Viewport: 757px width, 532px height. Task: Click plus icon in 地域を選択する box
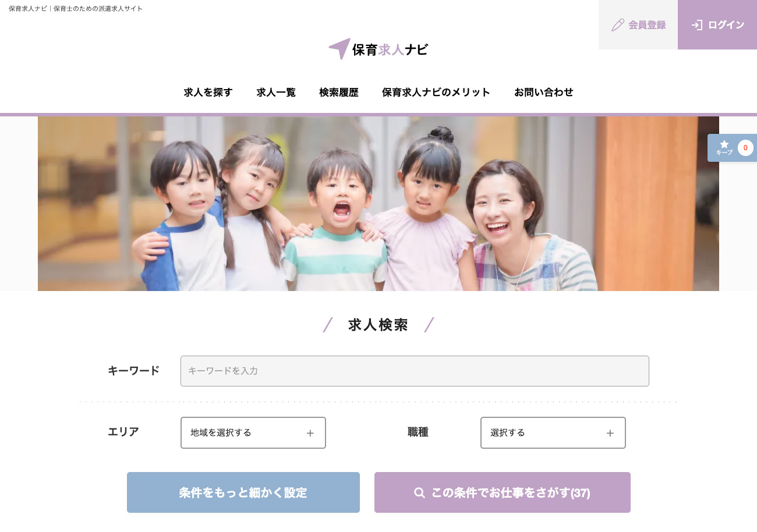tap(310, 433)
